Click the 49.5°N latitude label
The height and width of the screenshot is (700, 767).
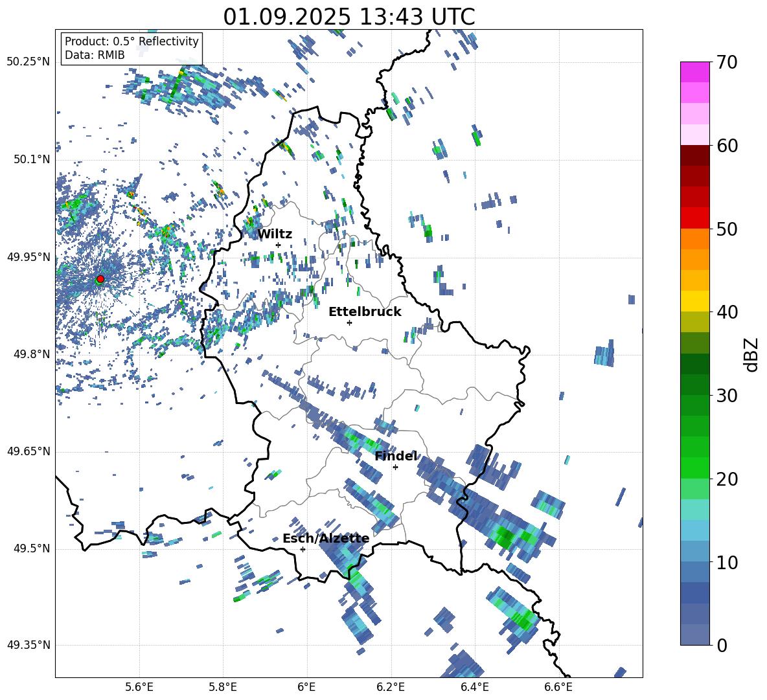(31, 548)
